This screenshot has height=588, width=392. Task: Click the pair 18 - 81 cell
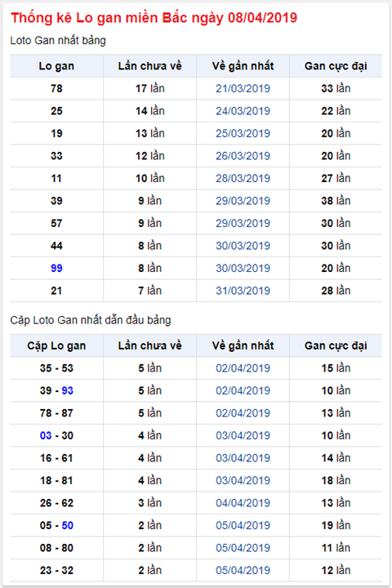pyautogui.click(x=56, y=480)
